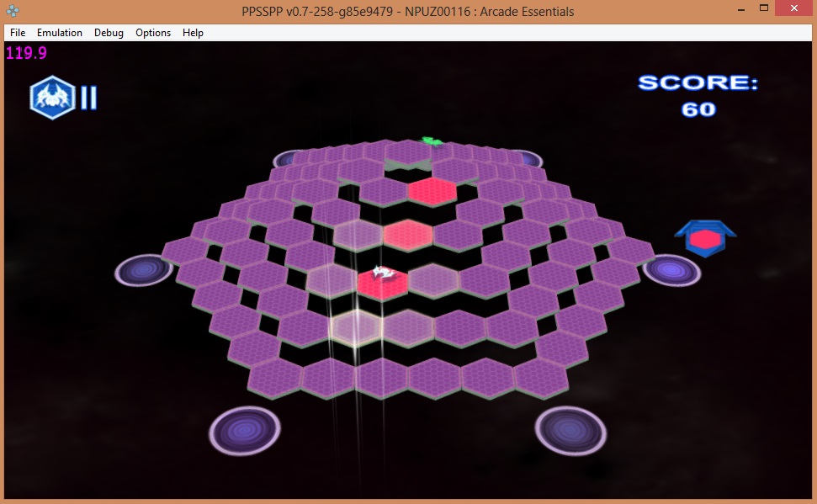The image size is (817, 504).
Task: Click the target color indicator with red hexagon
Action: point(705,240)
